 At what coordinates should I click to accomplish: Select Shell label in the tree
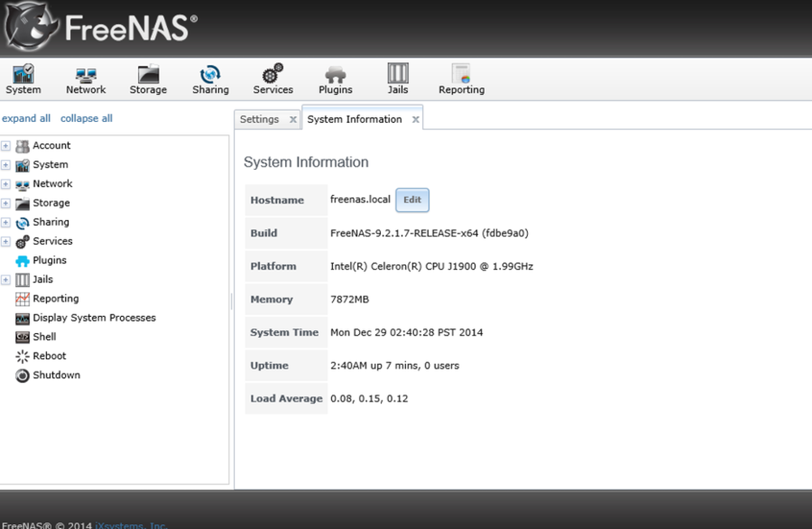tap(45, 336)
